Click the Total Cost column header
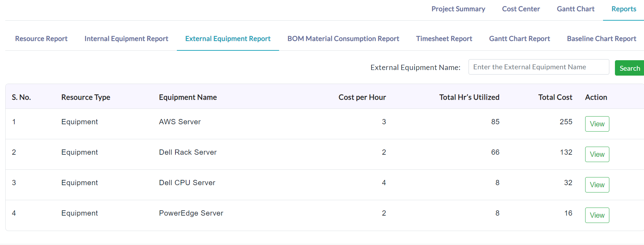 (x=555, y=97)
